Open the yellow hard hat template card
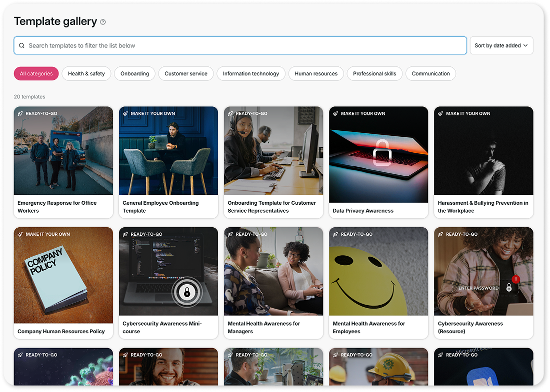 [378, 367]
